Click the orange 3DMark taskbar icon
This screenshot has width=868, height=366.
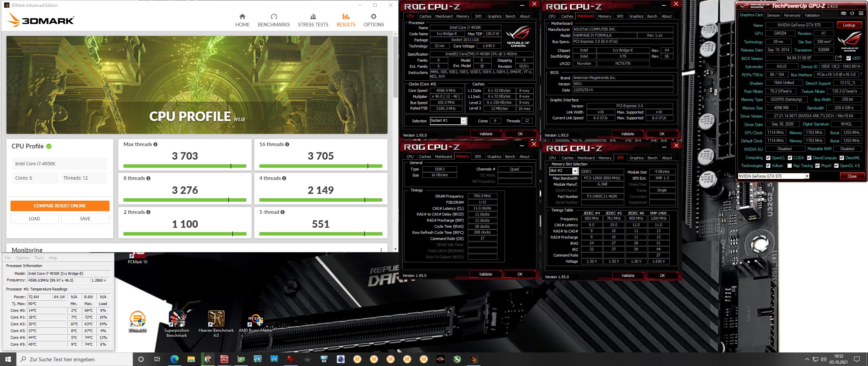474,359
